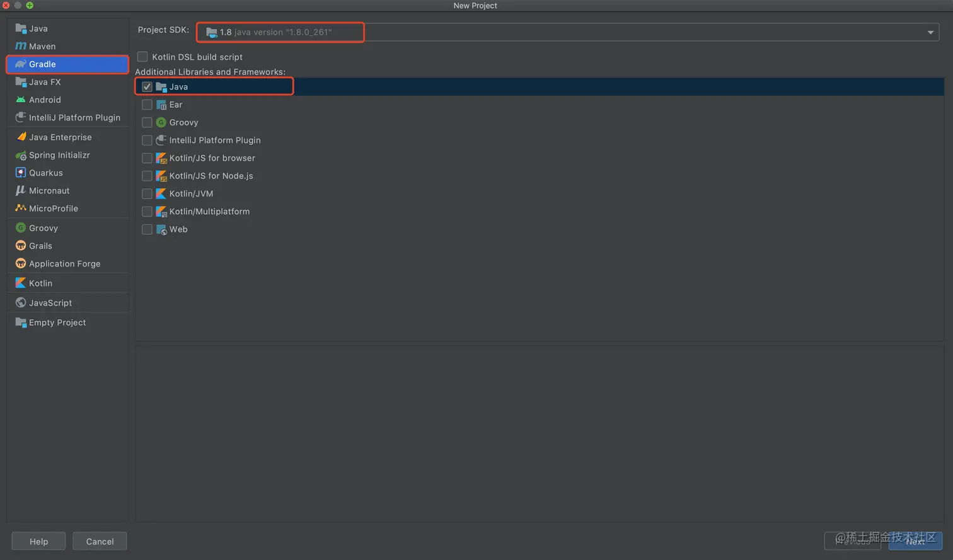Click the Next button

click(915, 541)
